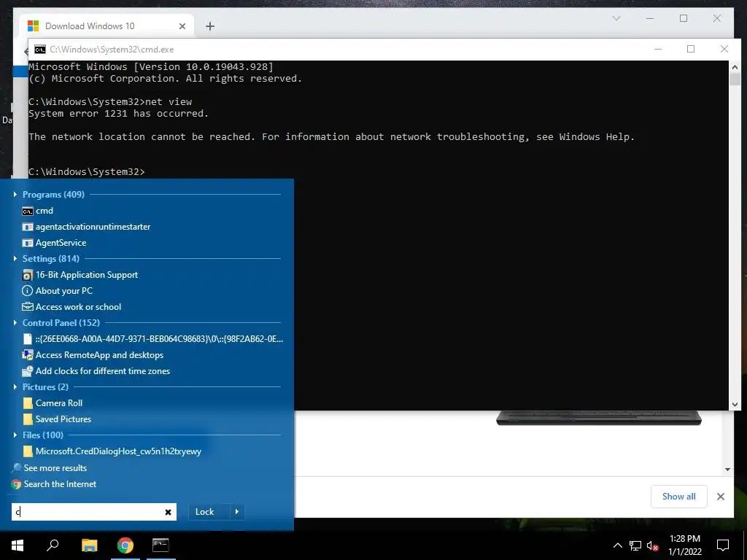
Task: Collapse the Settings (814) group
Action: point(15,259)
